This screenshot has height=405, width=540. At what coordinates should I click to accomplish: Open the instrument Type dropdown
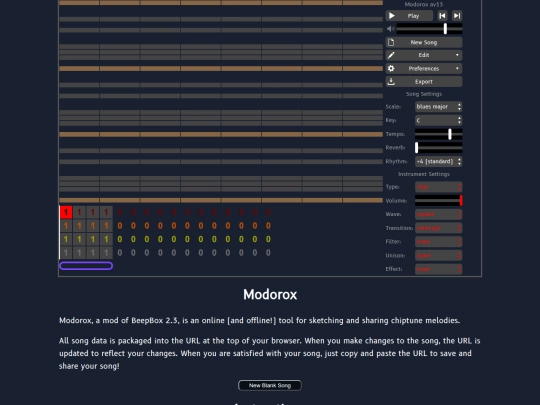[438, 187]
